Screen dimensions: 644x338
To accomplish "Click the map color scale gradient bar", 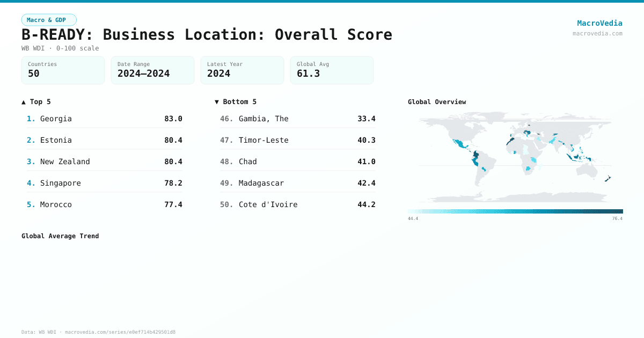I will (x=515, y=211).
